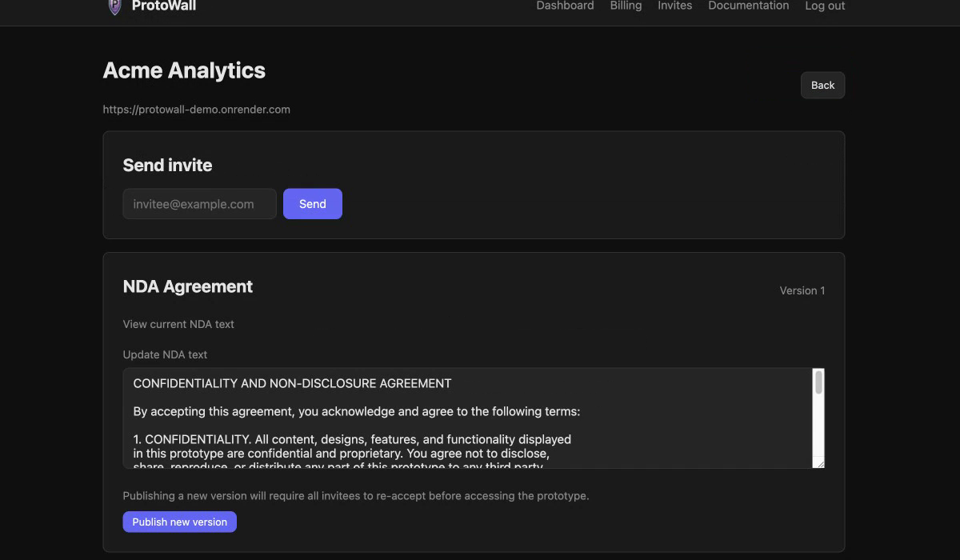Viewport: 960px width, 560px height.
Task: Click the invitee email input field
Action: 199,203
